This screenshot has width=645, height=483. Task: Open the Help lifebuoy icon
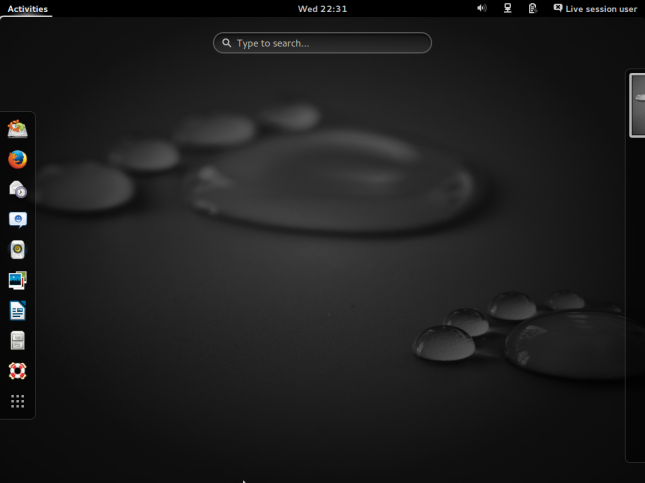(x=17, y=371)
